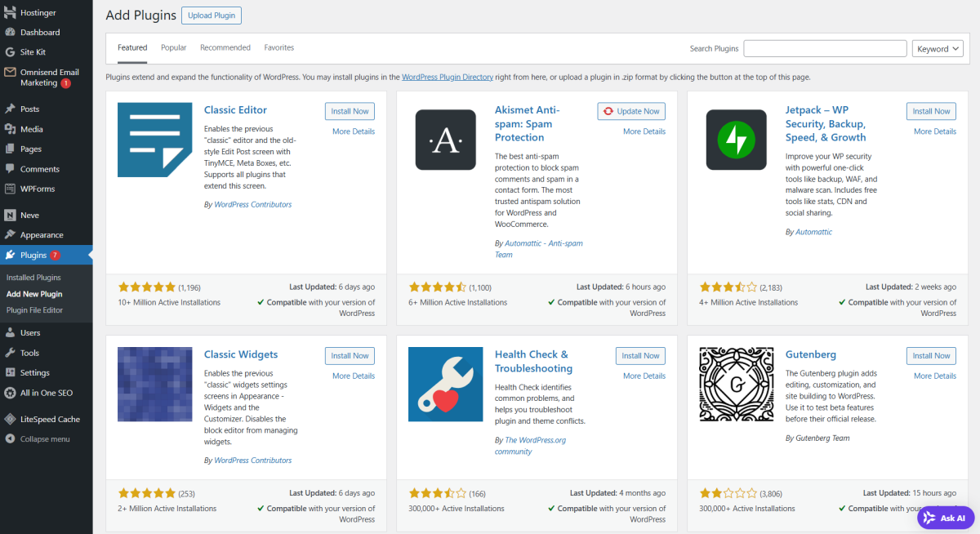Click the Health Check wrench icon
980x534 pixels.
tap(445, 384)
